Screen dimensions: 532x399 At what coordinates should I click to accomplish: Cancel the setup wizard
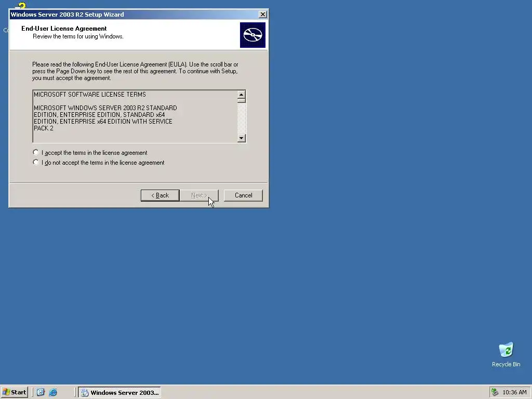(x=243, y=195)
